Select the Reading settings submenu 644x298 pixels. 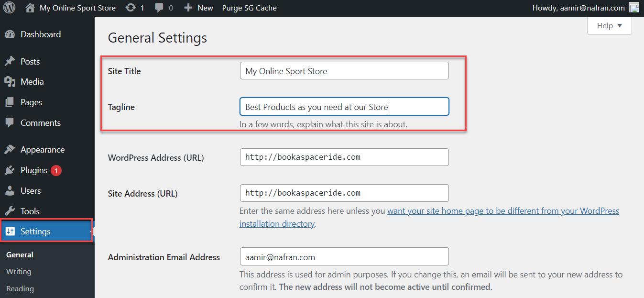coord(20,289)
